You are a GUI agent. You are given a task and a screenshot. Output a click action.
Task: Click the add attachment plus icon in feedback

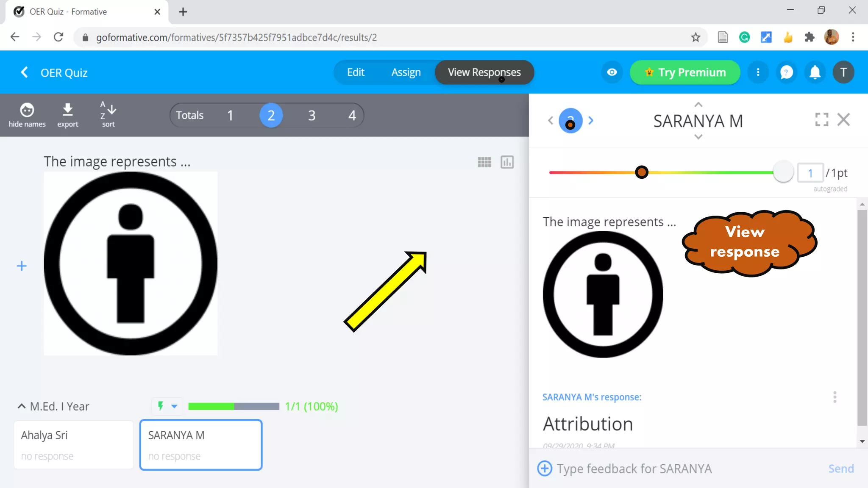(545, 469)
